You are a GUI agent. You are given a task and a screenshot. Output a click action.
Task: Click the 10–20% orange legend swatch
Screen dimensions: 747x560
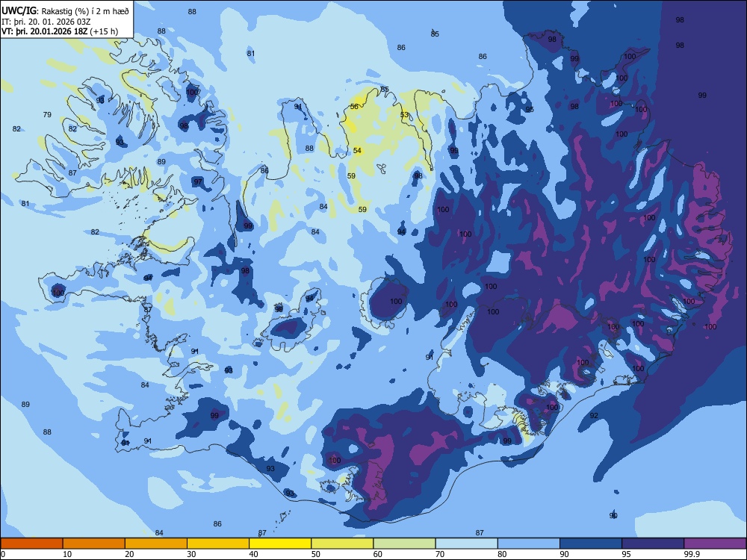94,544
